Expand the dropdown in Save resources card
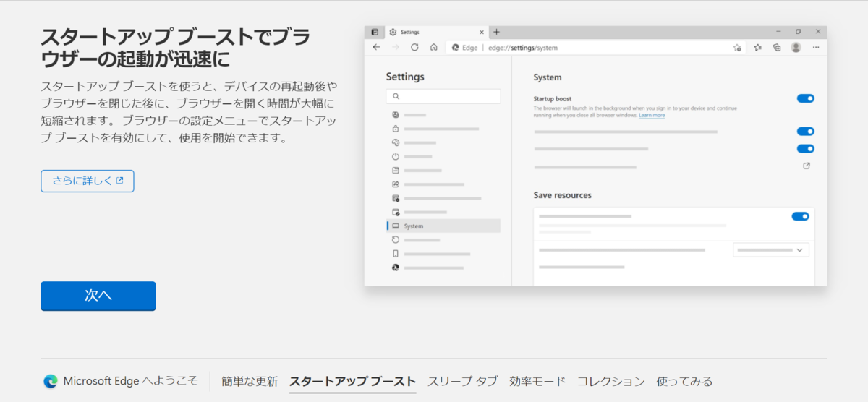The width and height of the screenshot is (868, 402). pos(771,250)
